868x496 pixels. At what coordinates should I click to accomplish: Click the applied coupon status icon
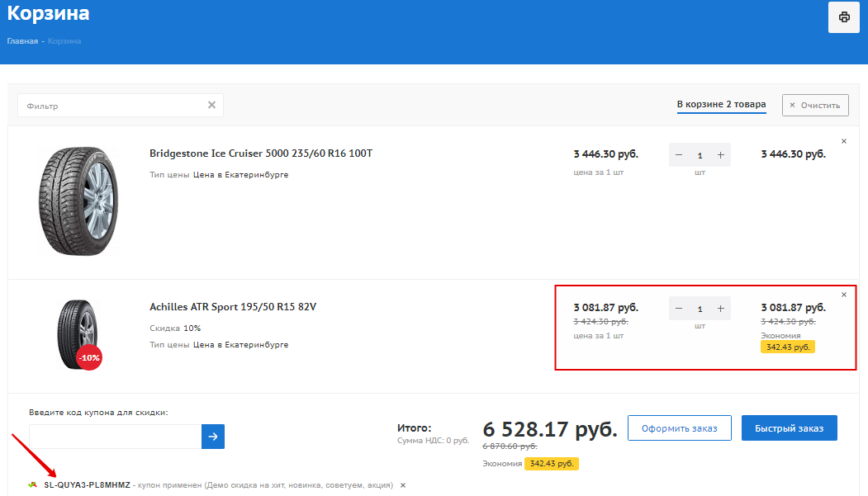(x=33, y=485)
